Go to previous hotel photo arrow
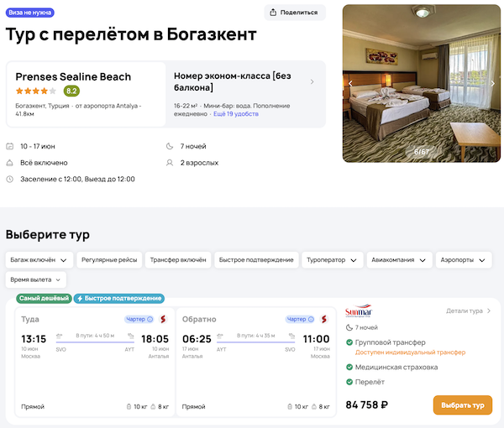 pyautogui.click(x=350, y=84)
